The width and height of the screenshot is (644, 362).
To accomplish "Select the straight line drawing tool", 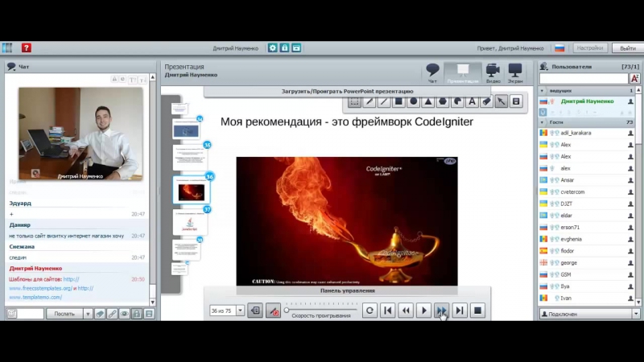I will click(384, 101).
